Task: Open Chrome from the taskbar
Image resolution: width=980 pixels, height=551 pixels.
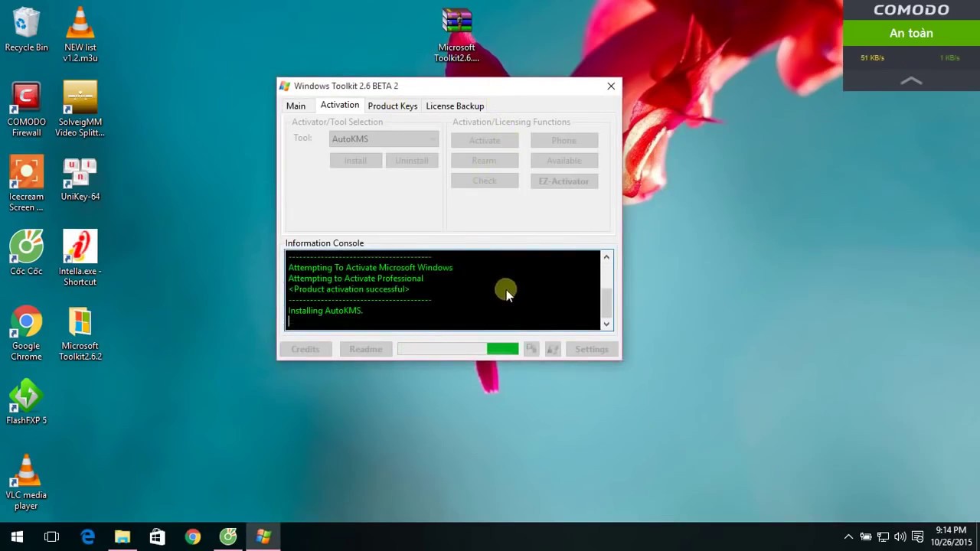Action: pos(193,537)
